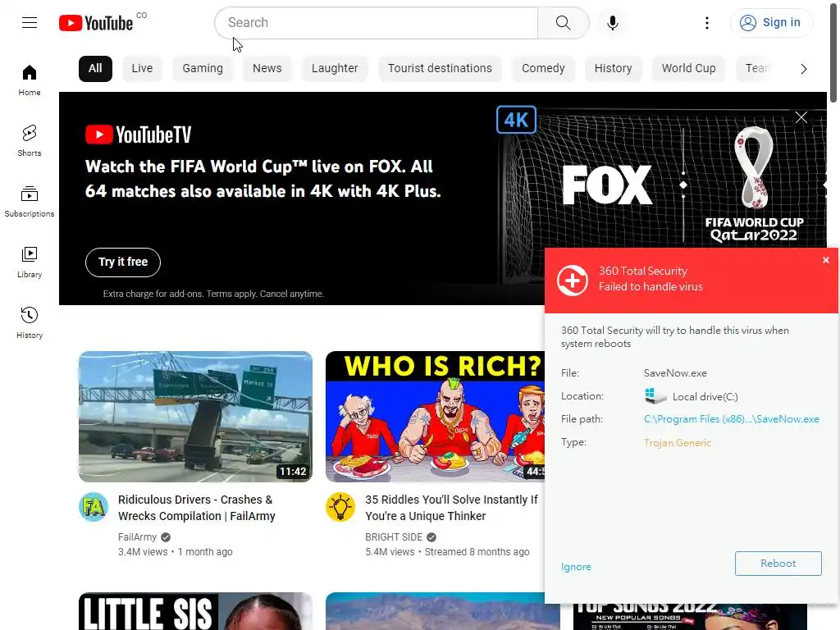Focus the Search input field

point(376,23)
